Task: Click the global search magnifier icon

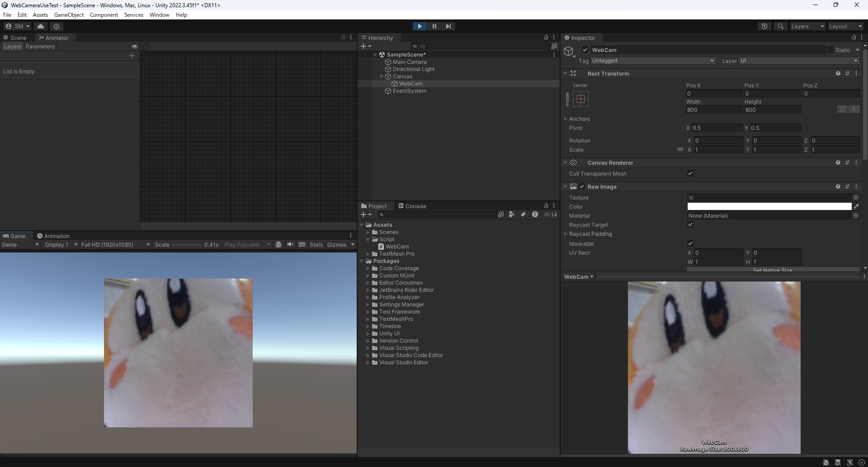Action: (780, 26)
